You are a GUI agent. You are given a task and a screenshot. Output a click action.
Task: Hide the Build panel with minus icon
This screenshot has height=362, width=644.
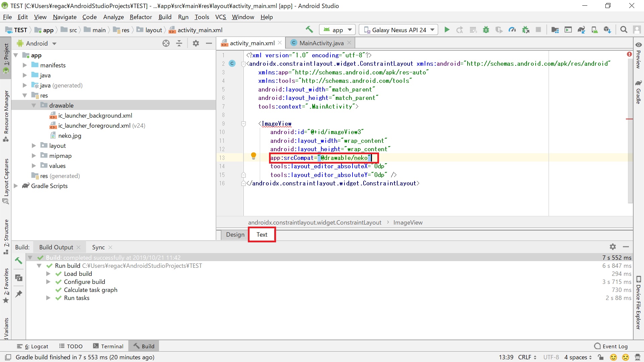coord(626,247)
